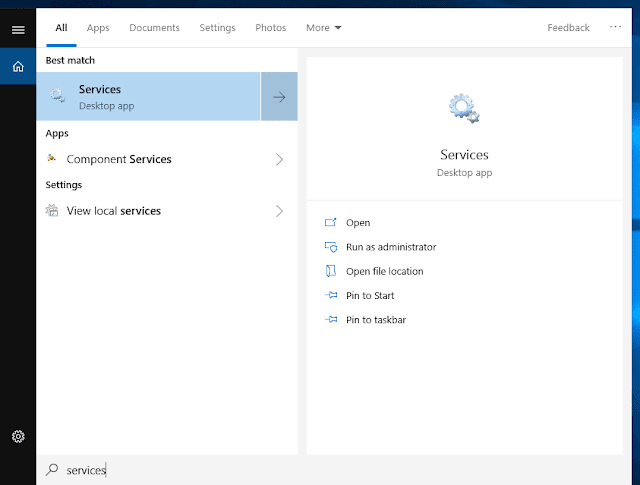Click Open for Services app
This screenshot has height=485, width=640.
point(358,222)
